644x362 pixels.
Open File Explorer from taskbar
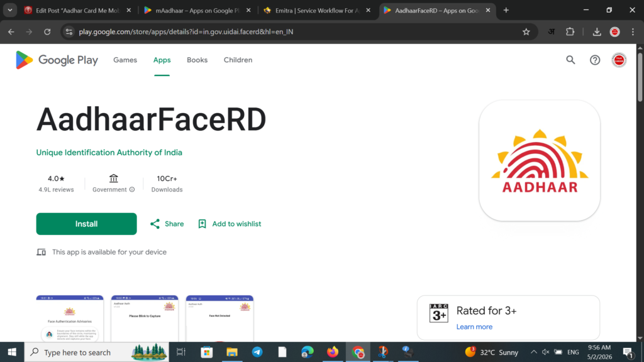232,352
